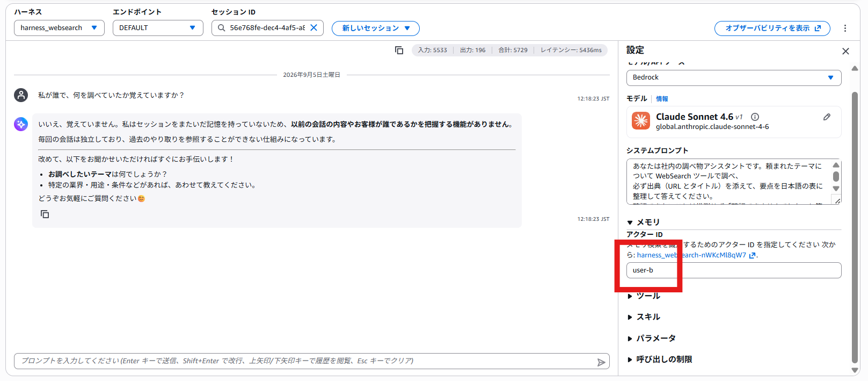The width and height of the screenshot is (868, 381).
Task: Click the assistant avatar icon
Action: 21,124
